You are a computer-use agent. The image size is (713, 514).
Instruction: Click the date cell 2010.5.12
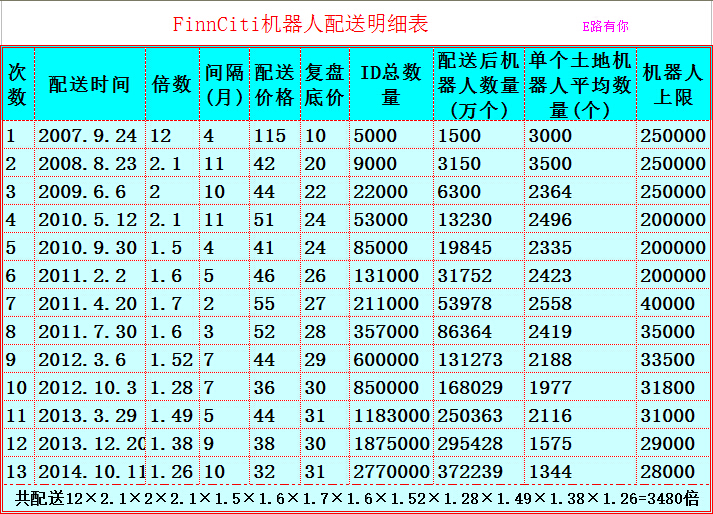pyautogui.click(x=90, y=219)
